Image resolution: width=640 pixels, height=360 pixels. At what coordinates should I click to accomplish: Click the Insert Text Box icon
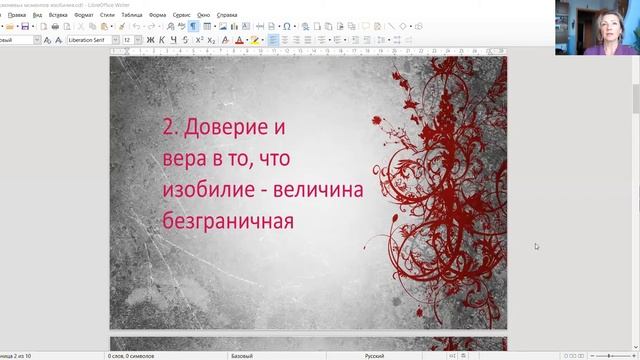[246, 27]
